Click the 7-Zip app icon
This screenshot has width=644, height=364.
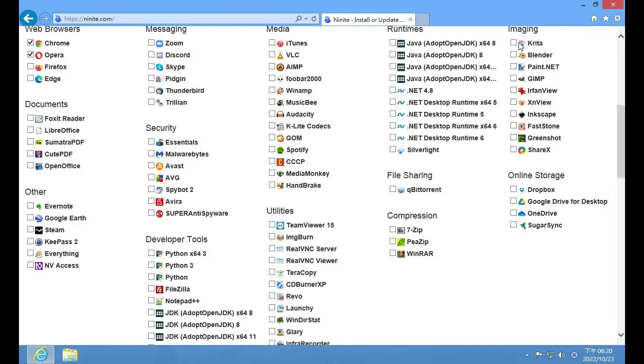coord(401,230)
